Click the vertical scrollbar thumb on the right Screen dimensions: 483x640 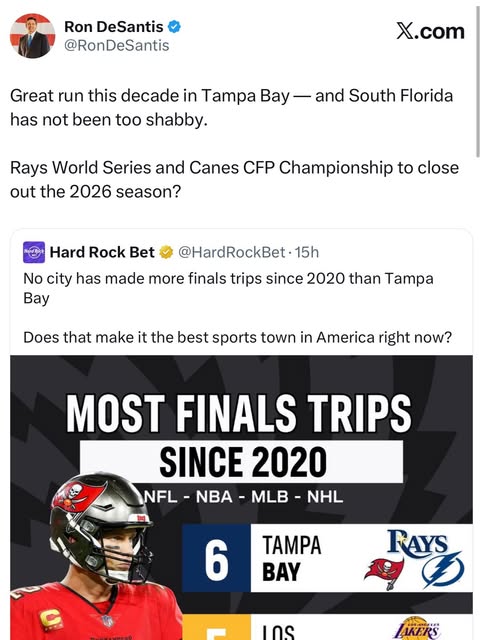(478, 82)
